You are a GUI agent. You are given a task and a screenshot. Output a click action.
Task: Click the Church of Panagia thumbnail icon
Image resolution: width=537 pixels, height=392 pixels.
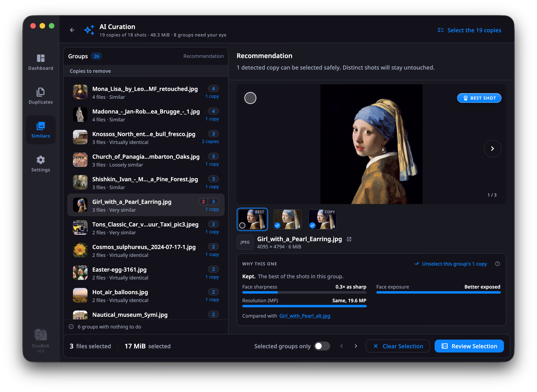click(80, 160)
